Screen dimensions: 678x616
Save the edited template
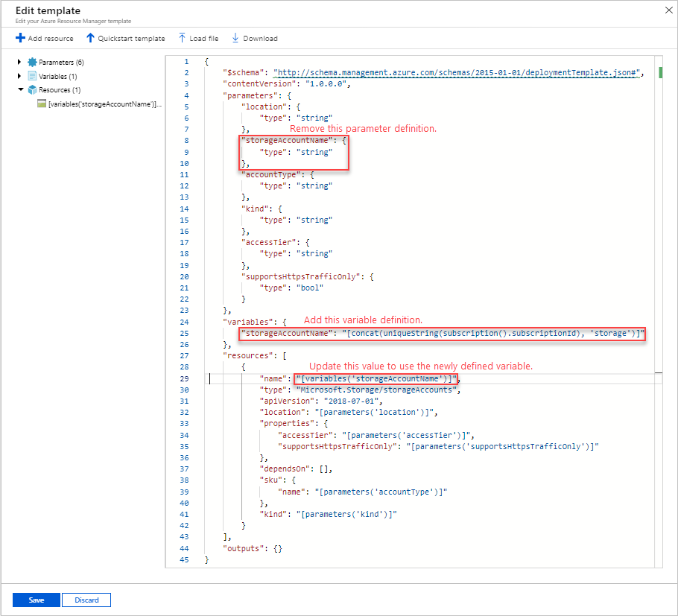[36, 600]
